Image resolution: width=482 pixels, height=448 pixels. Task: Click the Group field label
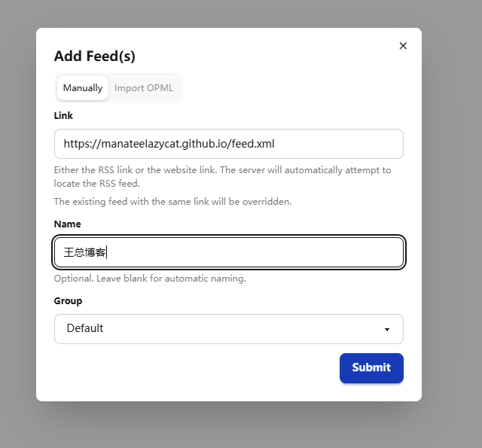(68, 301)
